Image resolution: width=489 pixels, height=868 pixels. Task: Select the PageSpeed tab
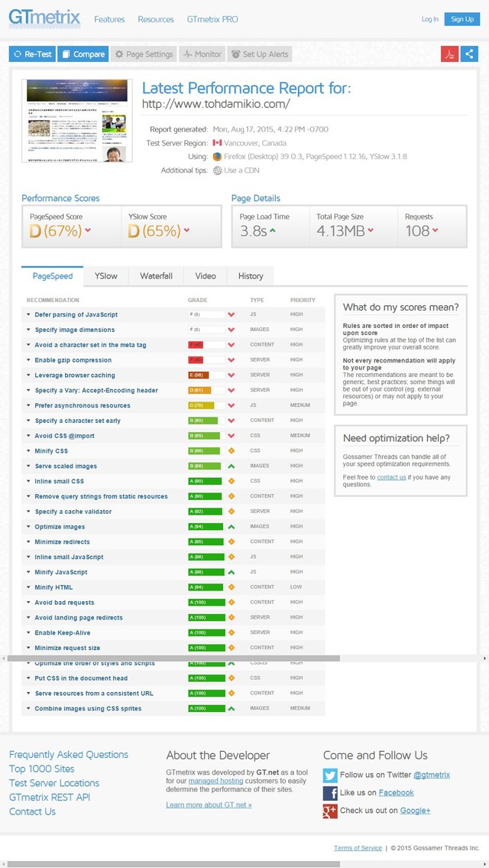[x=52, y=275]
